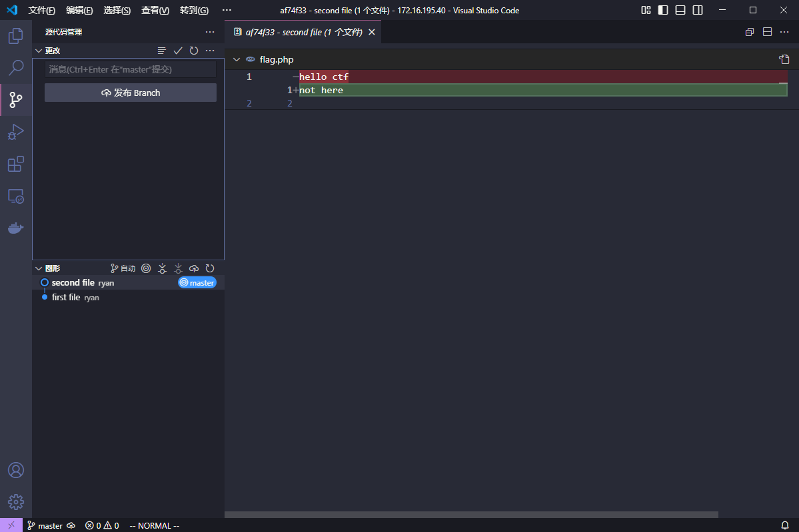Open the Manage gear settings icon

point(16,502)
